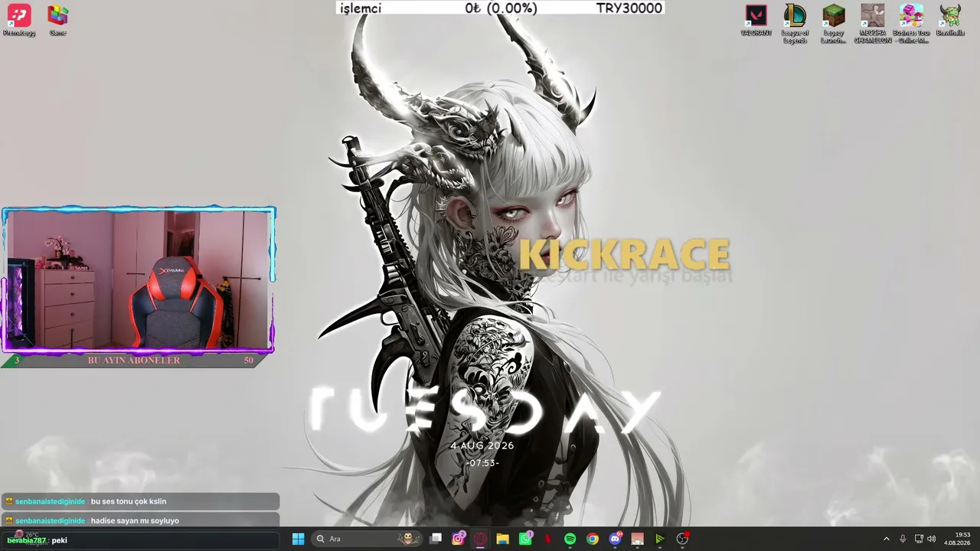Open the Brawlhalla desktop shortcut

click(x=950, y=21)
